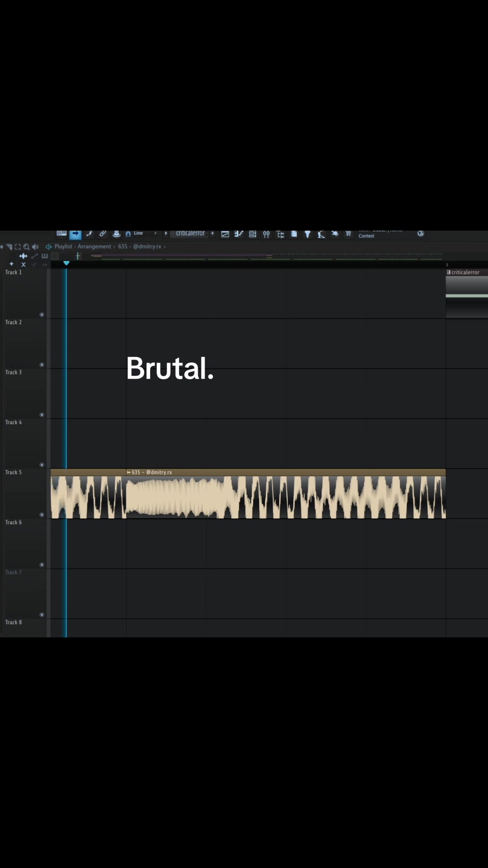
Task: Open the criticalerror pattern selector
Action: tap(190, 233)
